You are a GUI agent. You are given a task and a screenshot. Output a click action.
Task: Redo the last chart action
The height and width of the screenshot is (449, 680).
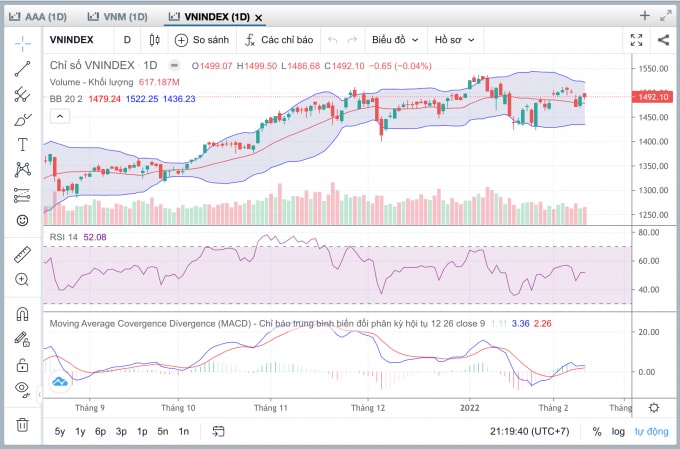352,40
